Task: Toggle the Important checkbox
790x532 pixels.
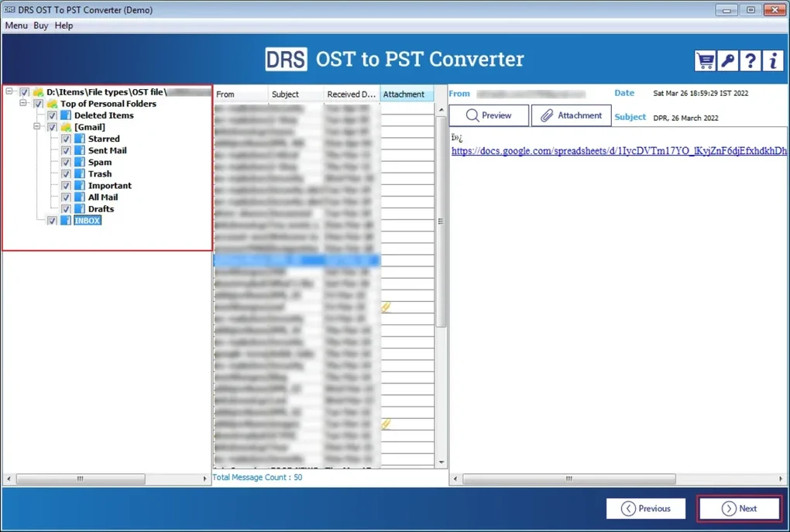Action: click(x=66, y=185)
